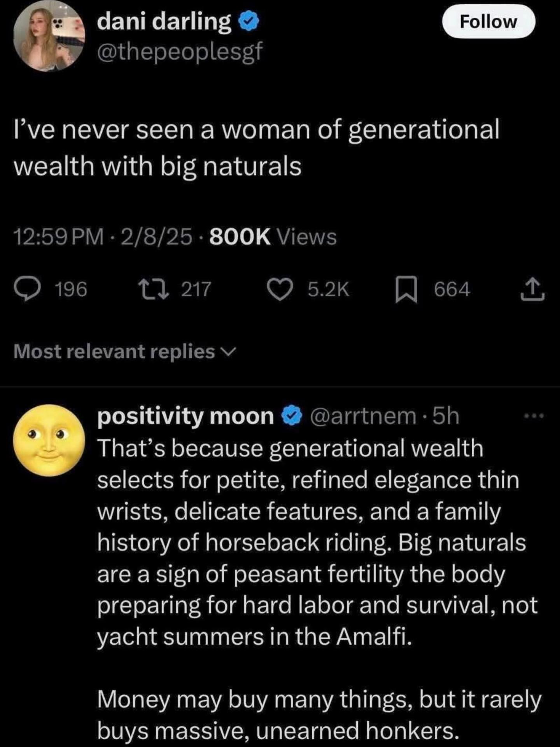This screenshot has width=560, height=747.
Task: Click dani darling's blue verified badge
Action: click(248, 23)
